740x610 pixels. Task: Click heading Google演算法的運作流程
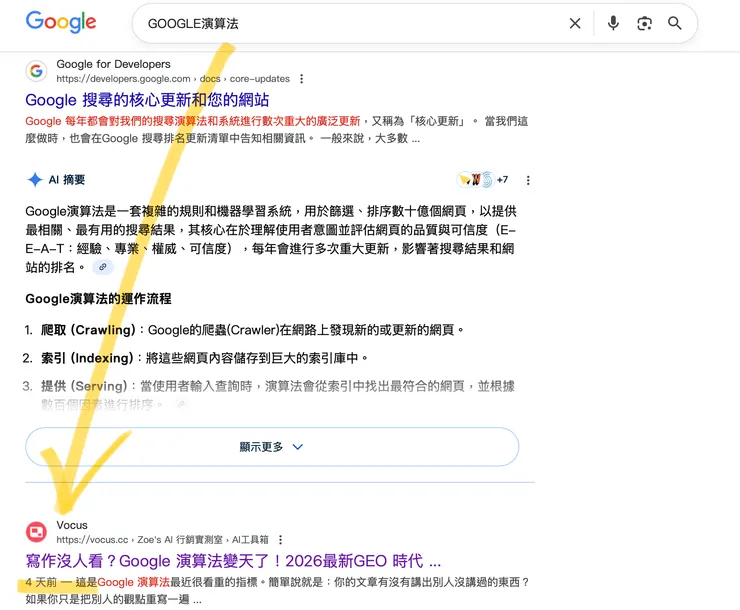pyautogui.click(x=98, y=299)
